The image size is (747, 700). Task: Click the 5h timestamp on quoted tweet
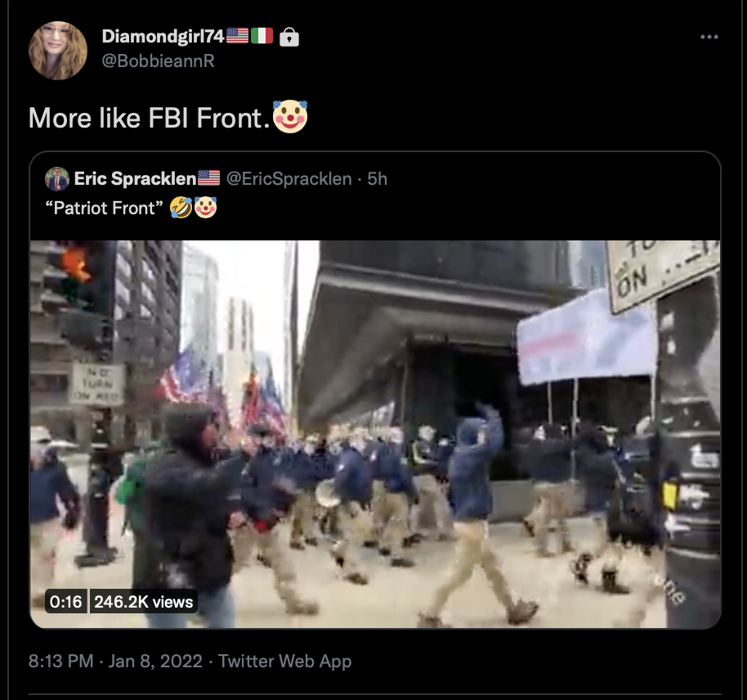377,179
